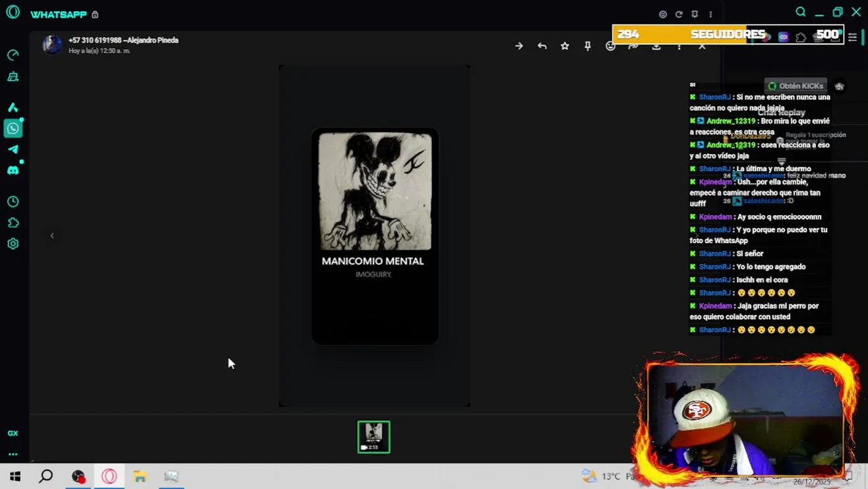Click SharonRJ 'Si señor' chat message
Viewport: 868px width, 489px height.
(x=727, y=253)
